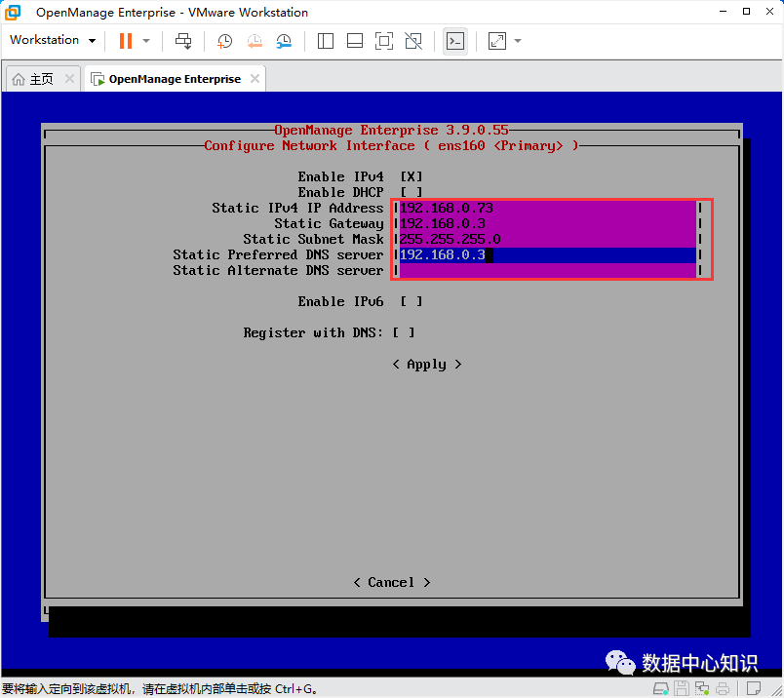Expand the power options arrow beside pause
Screen dimensions: 784x698
coord(146,41)
